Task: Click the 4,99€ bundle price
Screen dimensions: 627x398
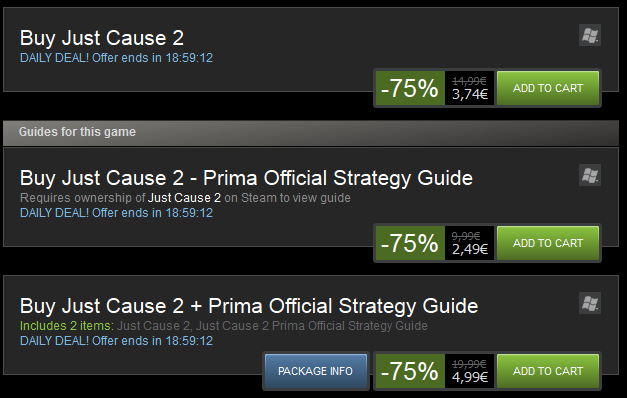Action: click(x=470, y=377)
